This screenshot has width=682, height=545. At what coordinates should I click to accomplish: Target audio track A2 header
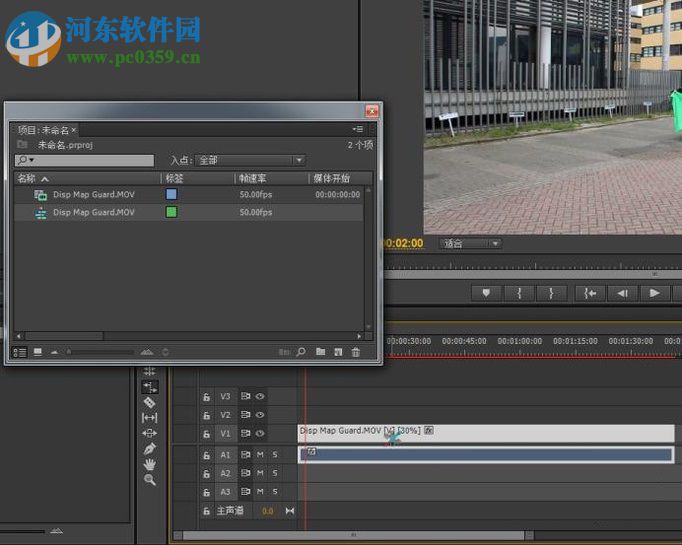225,473
